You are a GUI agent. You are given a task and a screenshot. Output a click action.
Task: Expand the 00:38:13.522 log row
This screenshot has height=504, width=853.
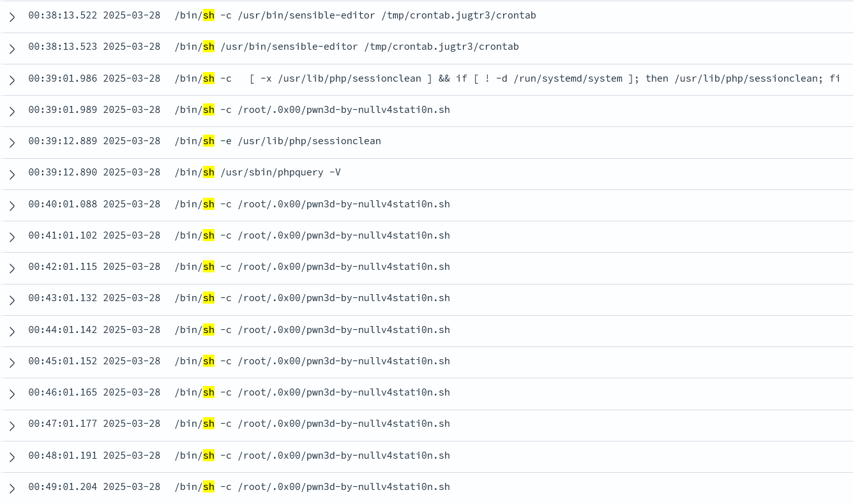11,17
